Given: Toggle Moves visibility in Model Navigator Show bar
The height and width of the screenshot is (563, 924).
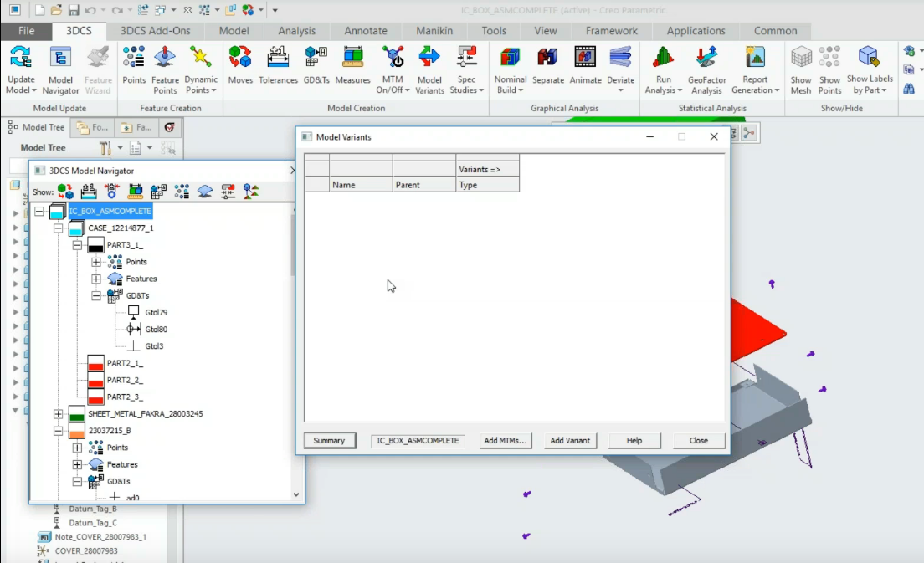Looking at the screenshot, I should tap(65, 192).
